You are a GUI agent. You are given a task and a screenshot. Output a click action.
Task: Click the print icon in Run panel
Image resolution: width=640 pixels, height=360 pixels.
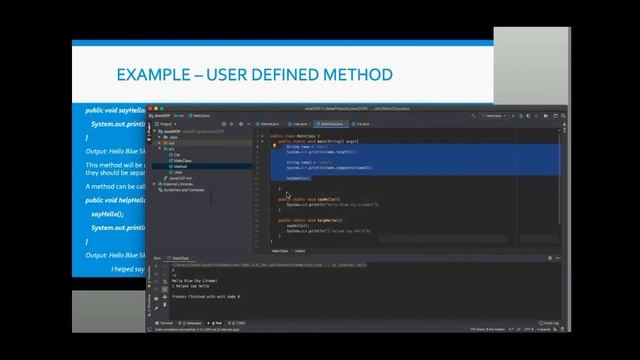pos(164,297)
